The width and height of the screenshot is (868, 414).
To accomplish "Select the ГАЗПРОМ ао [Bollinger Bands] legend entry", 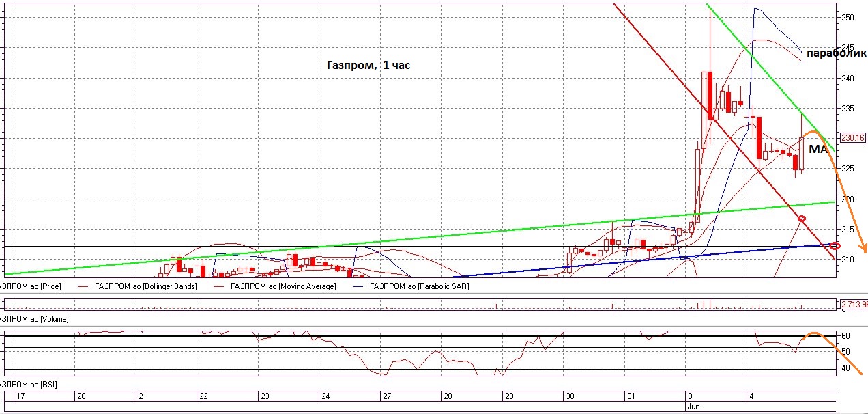I will (147, 286).
